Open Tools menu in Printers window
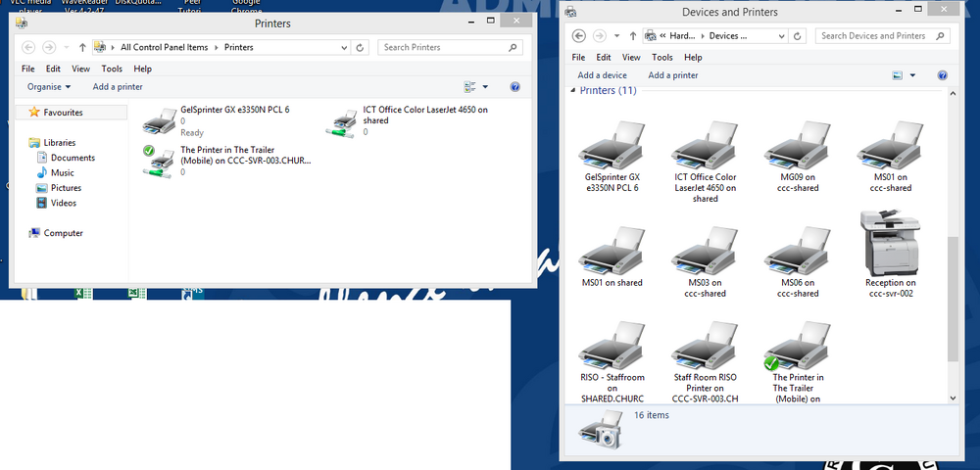This screenshot has width=980, height=470. click(112, 69)
